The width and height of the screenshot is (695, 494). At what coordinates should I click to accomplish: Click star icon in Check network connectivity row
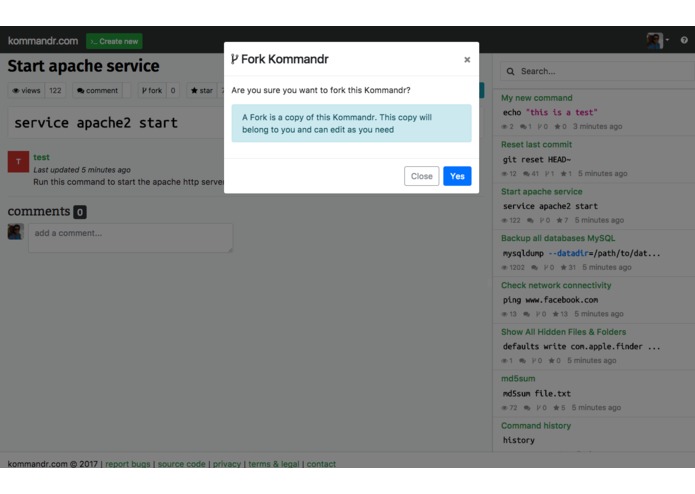(555, 314)
